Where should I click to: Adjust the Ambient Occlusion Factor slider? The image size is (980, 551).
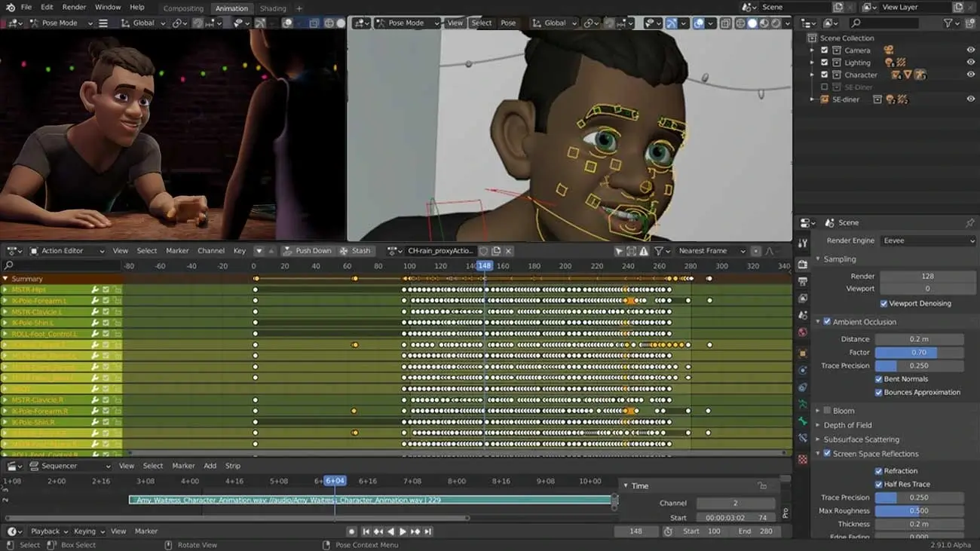920,352
